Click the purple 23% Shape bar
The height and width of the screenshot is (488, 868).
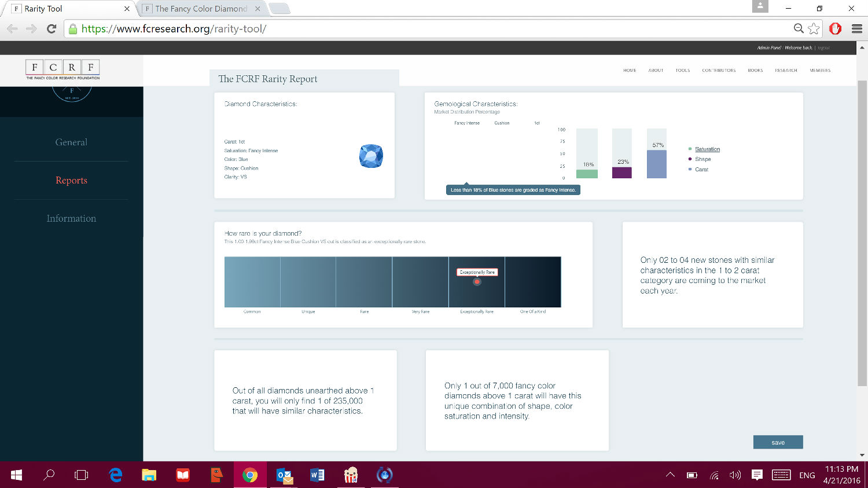click(x=621, y=173)
